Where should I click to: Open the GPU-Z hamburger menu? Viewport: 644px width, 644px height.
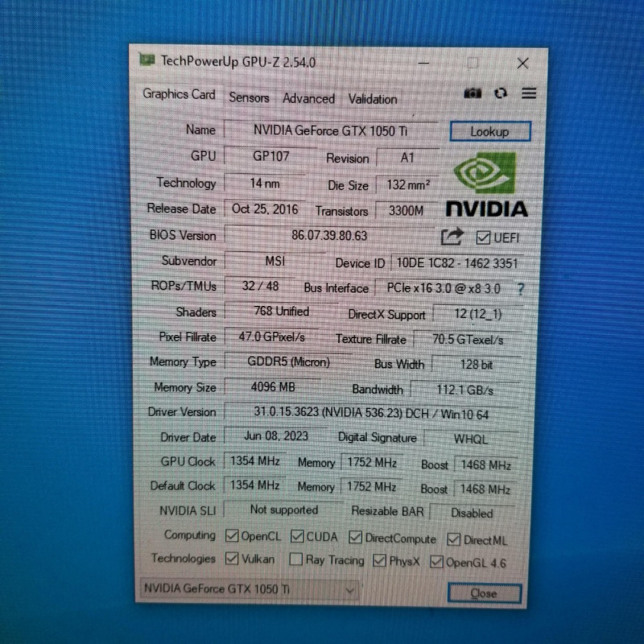(529, 93)
